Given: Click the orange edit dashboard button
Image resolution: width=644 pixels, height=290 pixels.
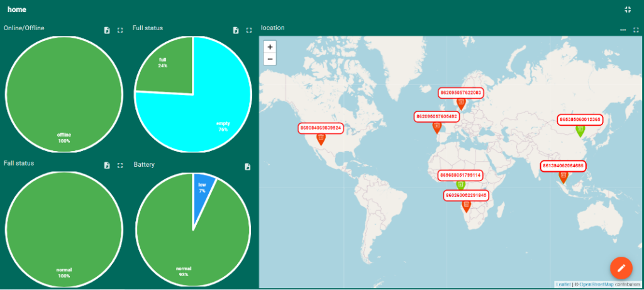Looking at the screenshot, I should 621,268.
